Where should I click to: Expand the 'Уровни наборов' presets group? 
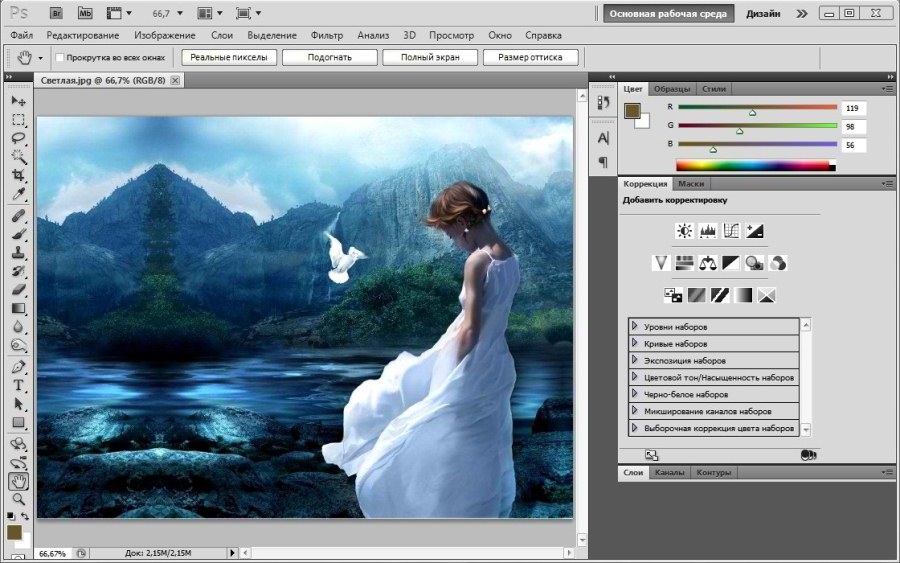click(x=635, y=327)
